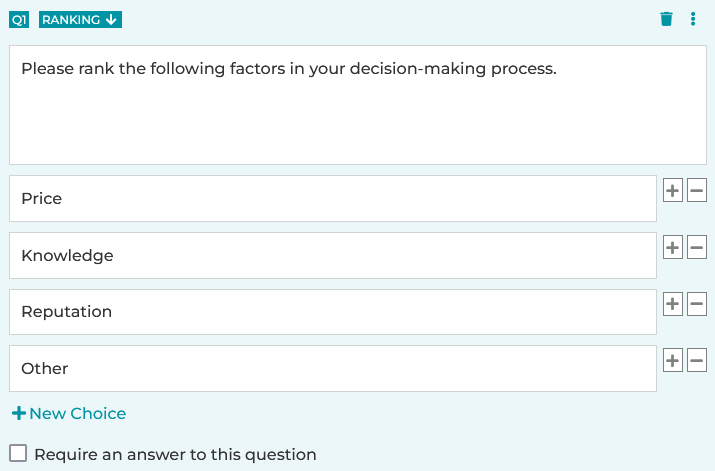Add a choice after Knowledge with plus icon
This screenshot has height=471, width=715.
pyautogui.click(x=673, y=248)
